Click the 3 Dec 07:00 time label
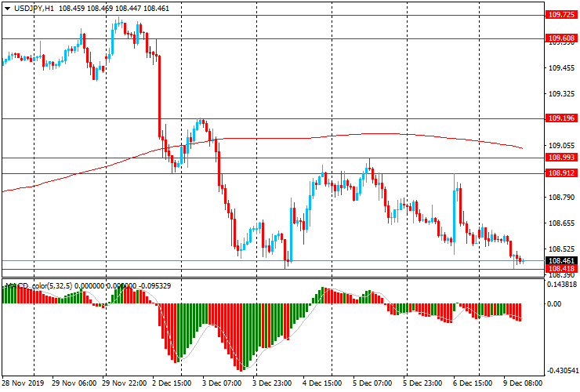Image resolution: width=580 pixels, height=392 pixels. coord(222,383)
